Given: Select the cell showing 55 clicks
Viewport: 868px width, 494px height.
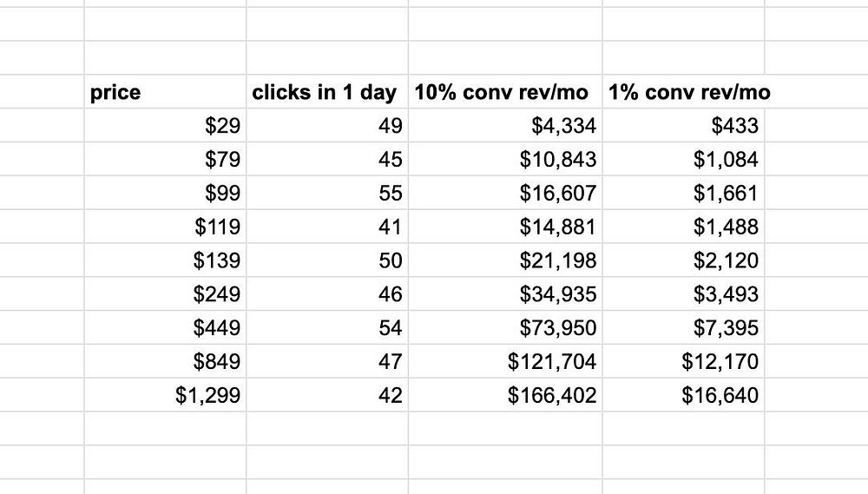Looking at the screenshot, I should (x=327, y=193).
